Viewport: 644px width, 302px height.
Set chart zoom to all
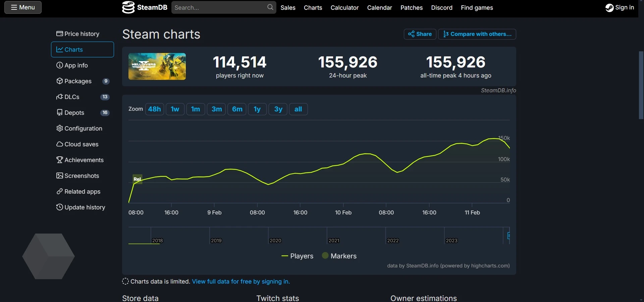click(298, 109)
